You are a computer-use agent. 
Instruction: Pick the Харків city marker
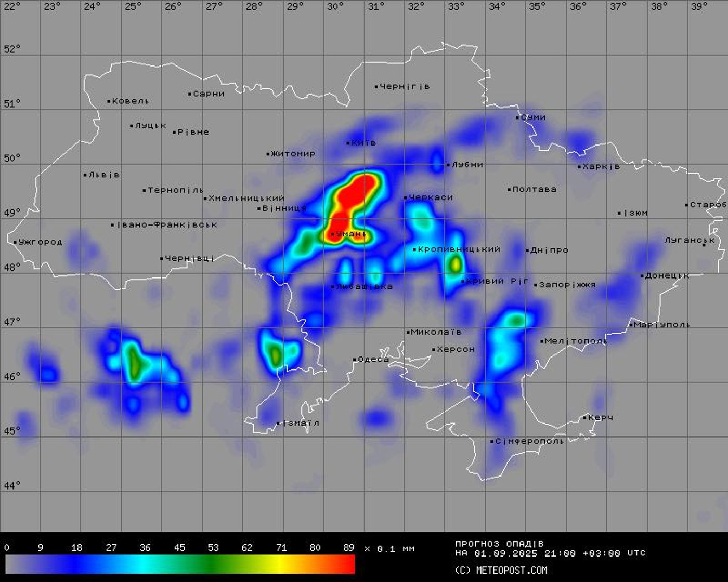579,167
